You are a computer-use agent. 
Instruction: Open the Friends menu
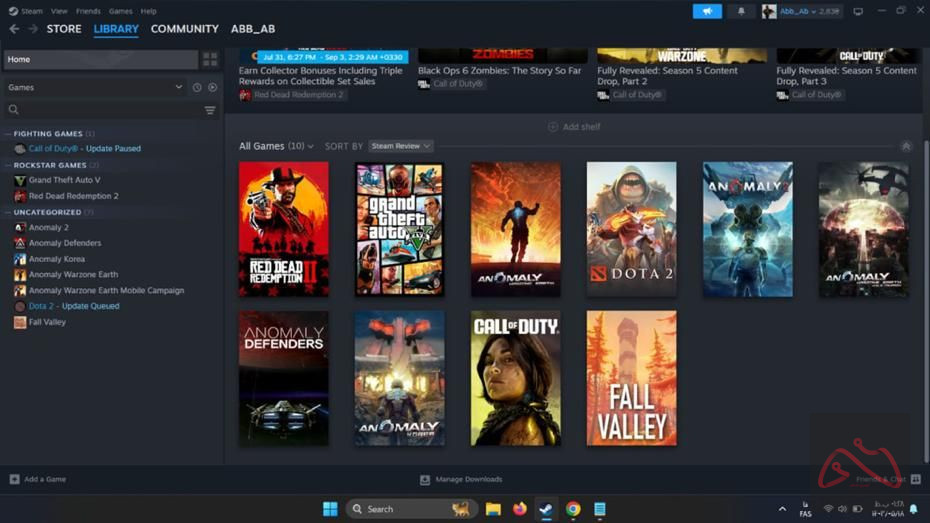point(88,11)
